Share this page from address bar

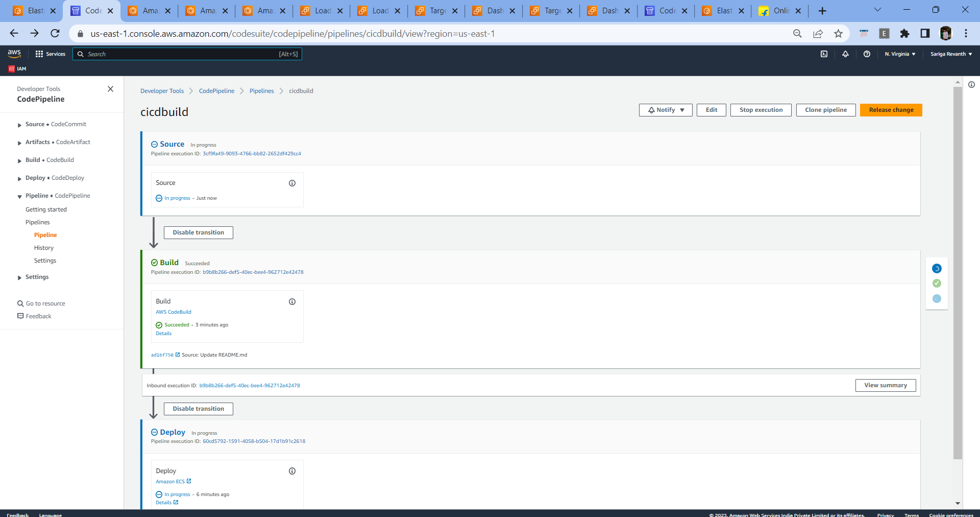(x=818, y=34)
